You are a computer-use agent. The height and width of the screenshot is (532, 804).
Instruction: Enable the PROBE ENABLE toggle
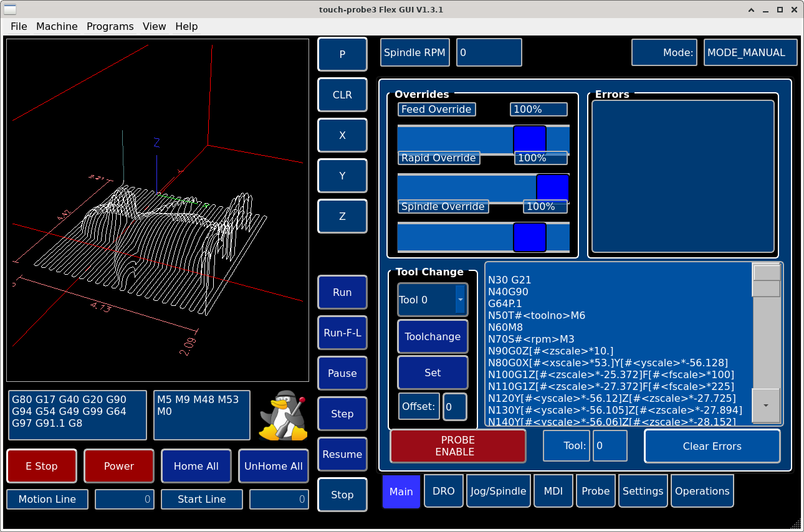point(458,446)
